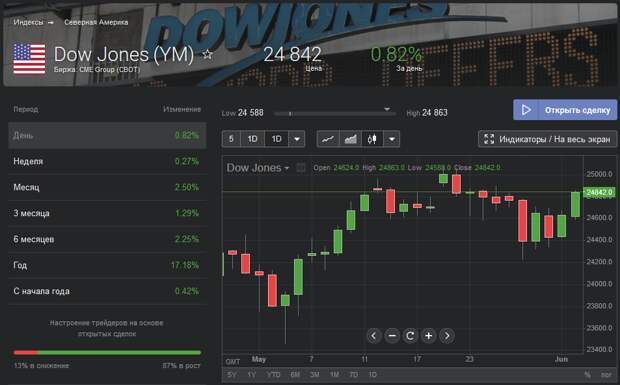This screenshot has height=385, width=620.
Task: Toggle the small box beside Dow Jones legend
Action: (301, 168)
